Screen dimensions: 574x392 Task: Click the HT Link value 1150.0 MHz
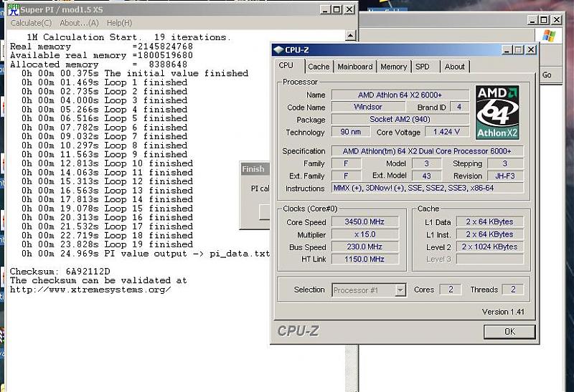click(x=364, y=259)
